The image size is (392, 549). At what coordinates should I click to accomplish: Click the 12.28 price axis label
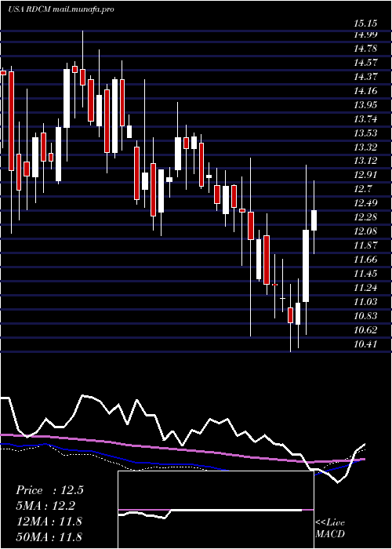pos(365,216)
